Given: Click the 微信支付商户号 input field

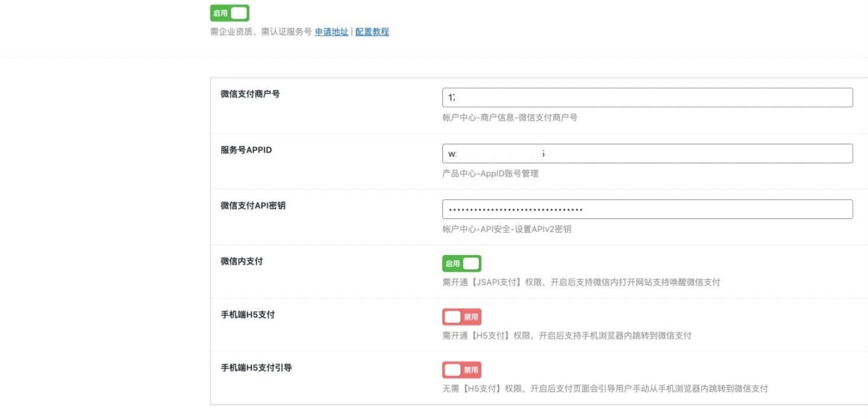Looking at the screenshot, I should tap(647, 98).
